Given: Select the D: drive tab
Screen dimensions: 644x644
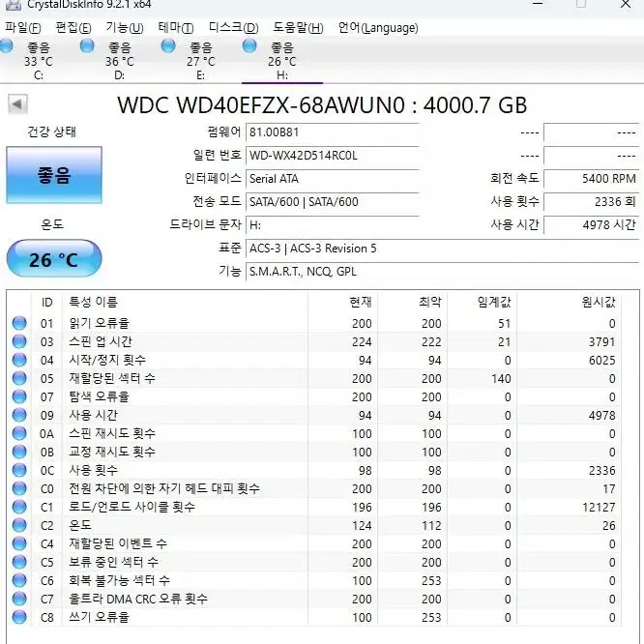Looking at the screenshot, I should coord(119,61).
